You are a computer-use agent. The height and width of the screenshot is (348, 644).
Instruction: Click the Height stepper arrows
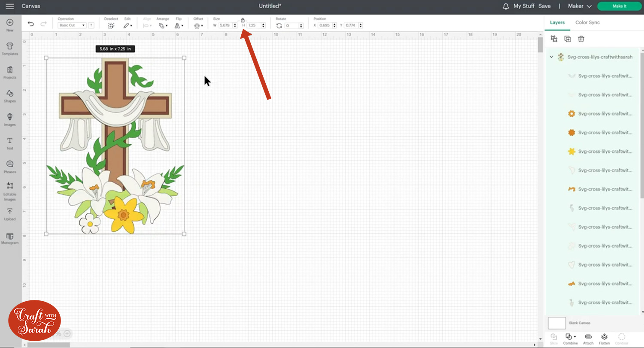click(x=263, y=25)
